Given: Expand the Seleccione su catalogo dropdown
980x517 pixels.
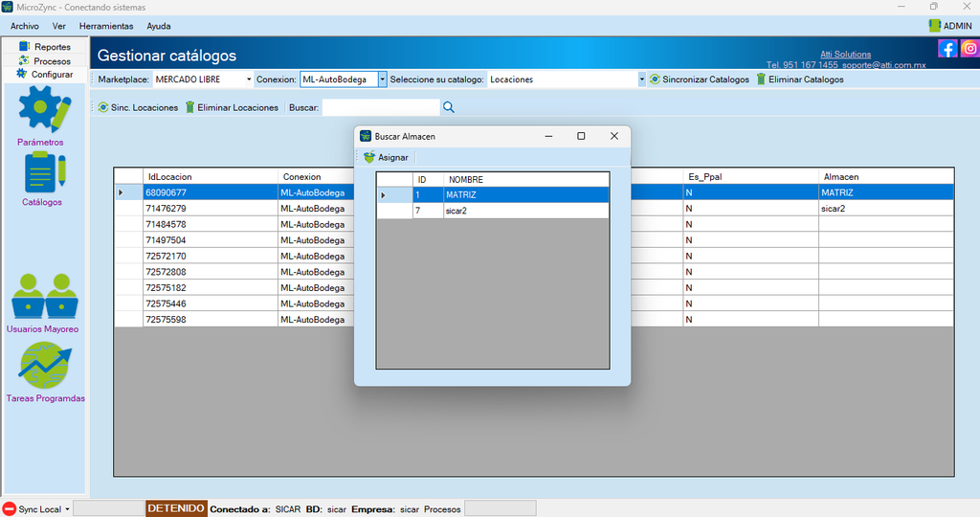Looking at the screenshot, I should pos(641,79).
